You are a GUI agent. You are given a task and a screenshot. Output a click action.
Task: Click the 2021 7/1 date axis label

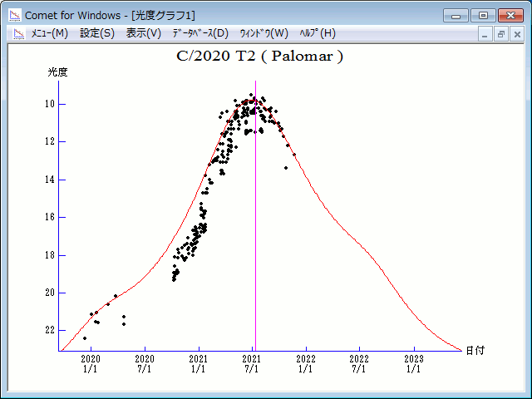(x=252, y=364)
